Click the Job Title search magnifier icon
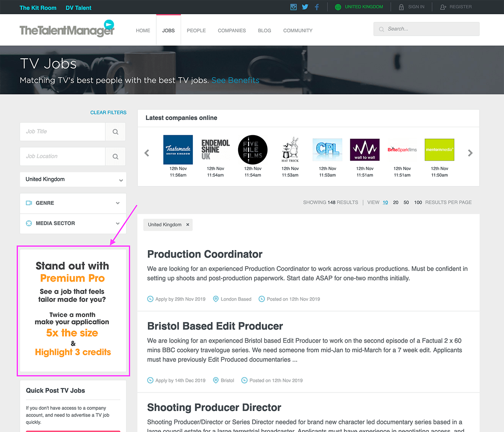Screen dimensions: 504x432 [115, 132]
